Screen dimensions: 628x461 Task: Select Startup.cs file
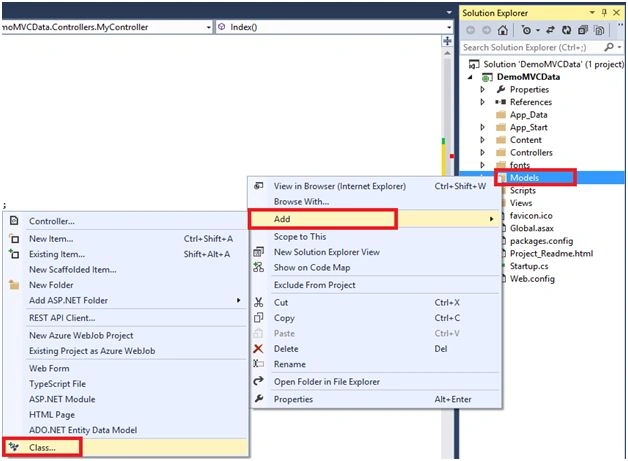(529, 266)
